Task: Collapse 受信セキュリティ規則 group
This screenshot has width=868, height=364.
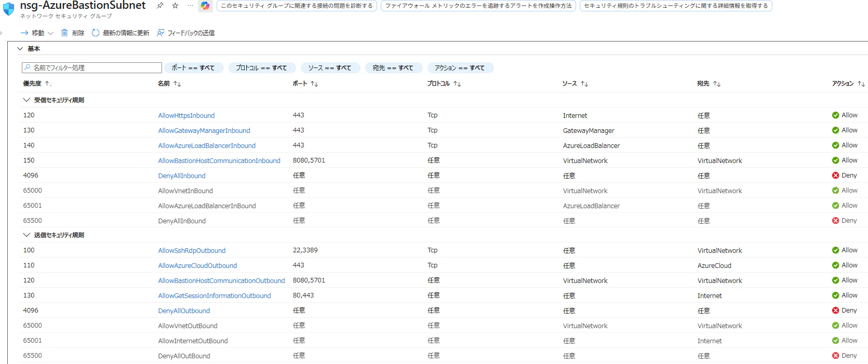Action: point(26,100)
